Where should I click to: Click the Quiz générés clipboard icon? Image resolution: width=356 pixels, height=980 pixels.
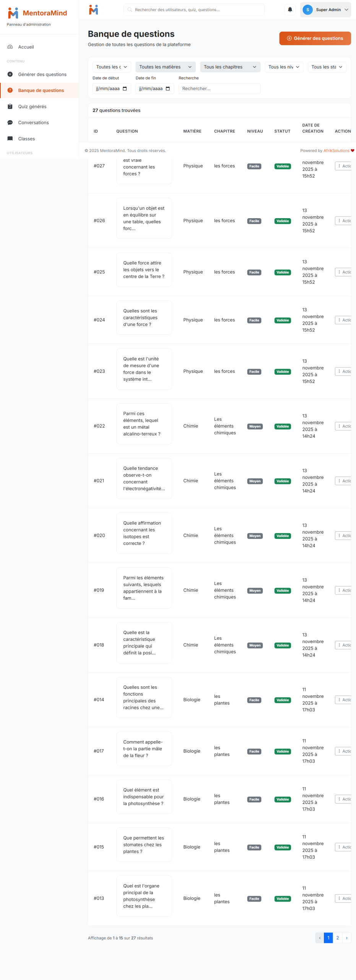(10, 107)
